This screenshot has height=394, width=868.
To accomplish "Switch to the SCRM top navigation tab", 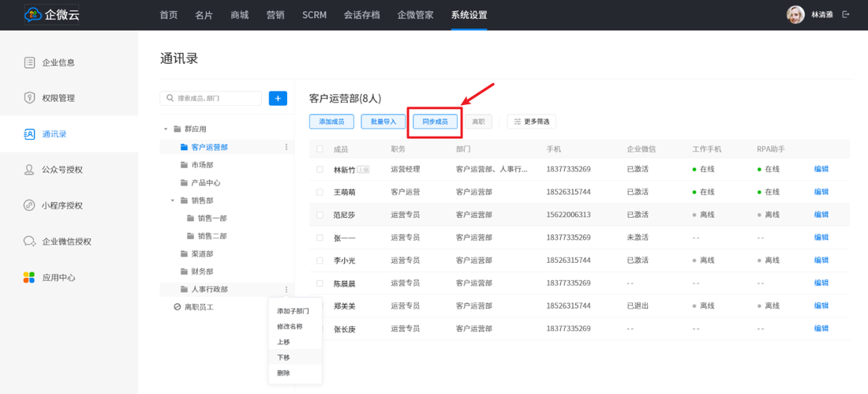I will (314, 15).
